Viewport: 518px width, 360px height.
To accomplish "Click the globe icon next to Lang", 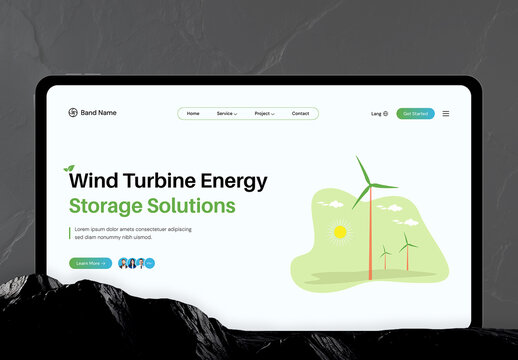I will point(386,114).
